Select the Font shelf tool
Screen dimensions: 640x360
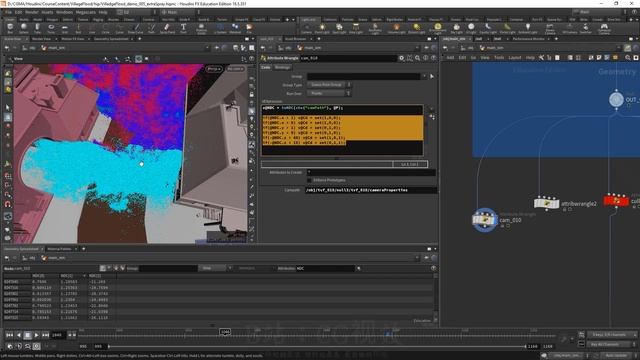pyautogui.click(x=183, y=29)
